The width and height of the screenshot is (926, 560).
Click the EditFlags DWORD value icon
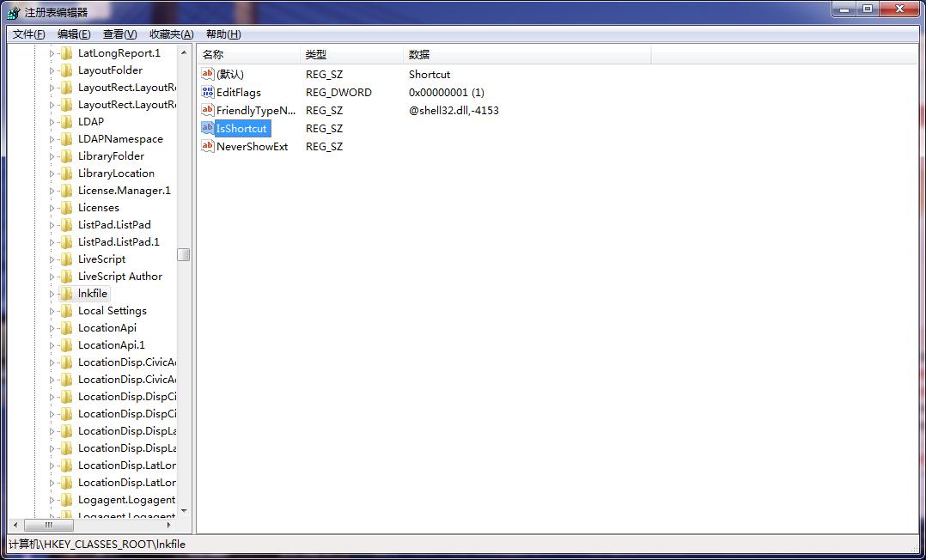[x=207, y=92]
